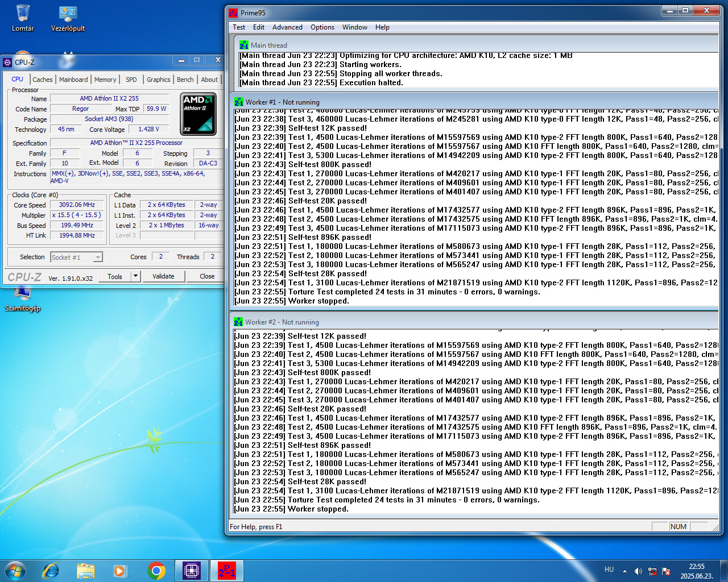Open the Advanced menu in Prime95
The width and height of the screenshot is (728, 582).
coord(287,27)
